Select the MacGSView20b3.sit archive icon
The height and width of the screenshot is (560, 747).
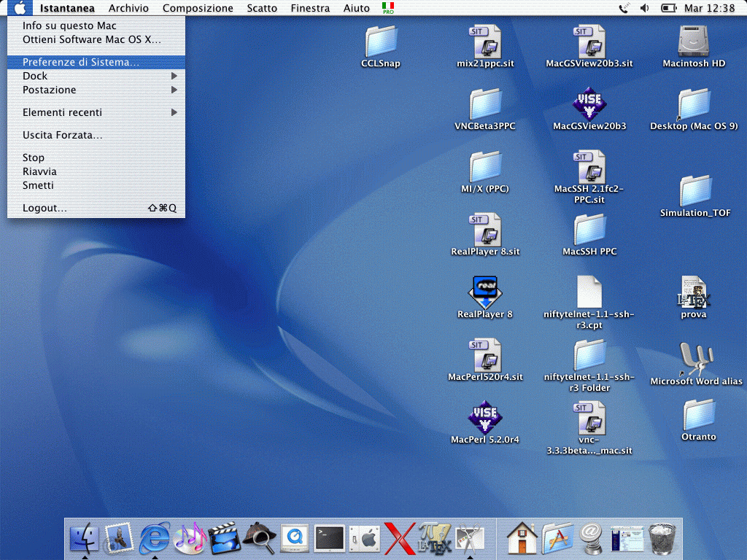[x=589, y=42]
